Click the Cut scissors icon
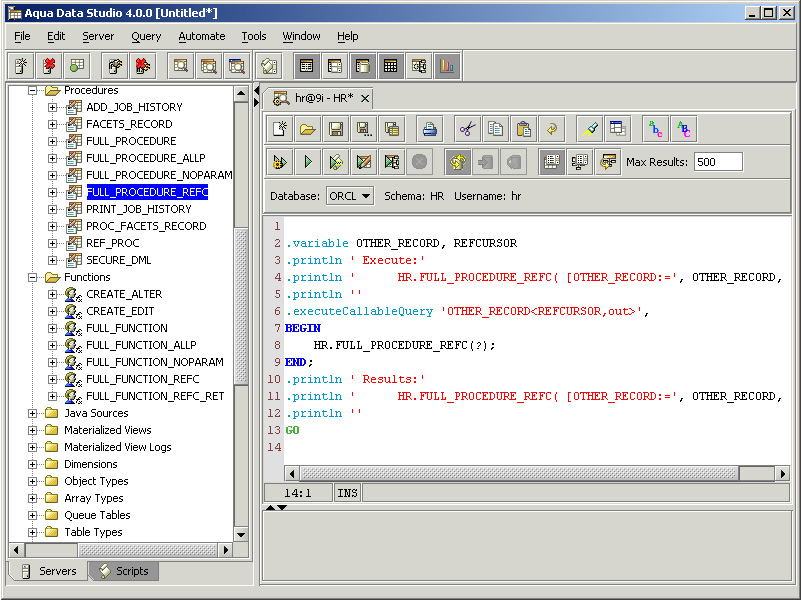The height and width of the screenshot is (600, 801). [x=467, y=129]
